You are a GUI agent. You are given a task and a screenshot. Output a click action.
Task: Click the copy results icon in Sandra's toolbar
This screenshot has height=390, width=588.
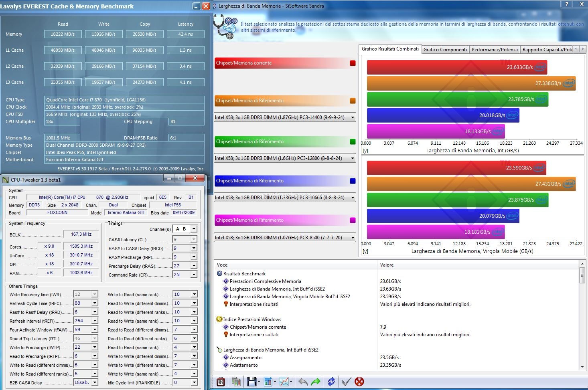tap(236, 382)
